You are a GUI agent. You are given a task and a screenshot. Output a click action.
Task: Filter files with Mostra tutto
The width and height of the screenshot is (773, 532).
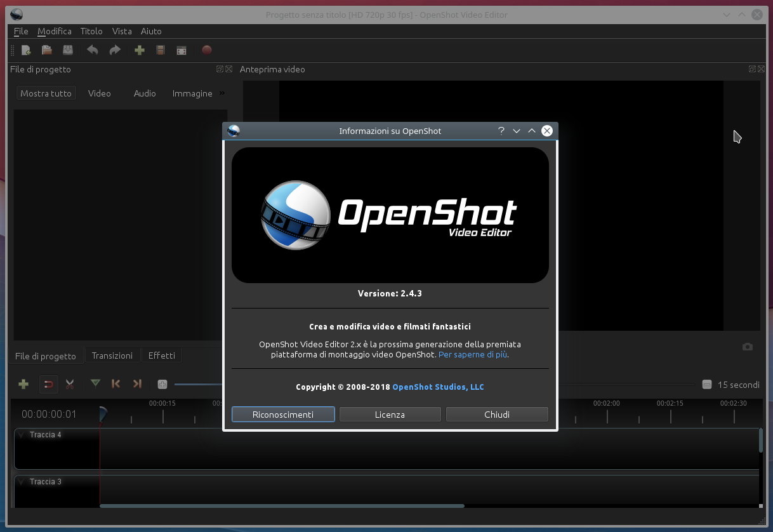[46, 93]
